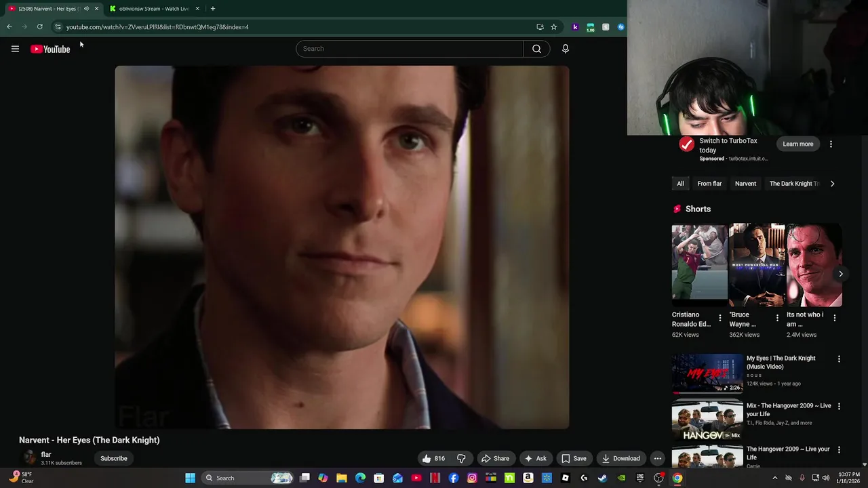
Task: Go back in browser history
Action: (x=9, y=27)
